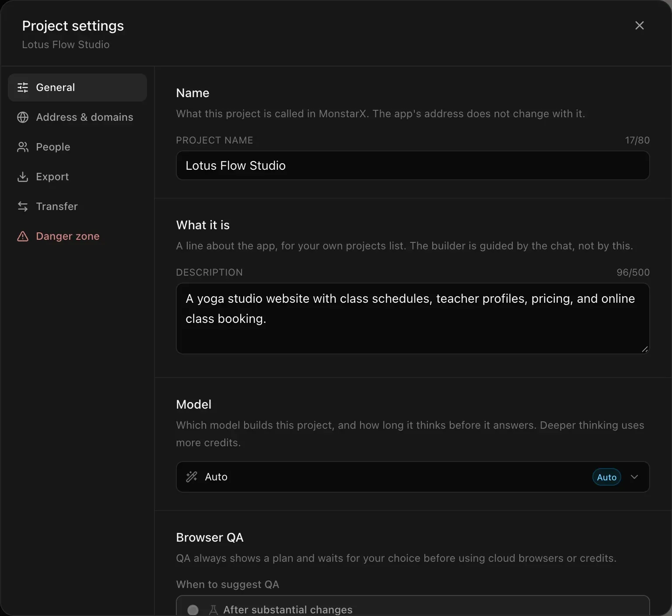Click the flask icon next to After substantial changes
Viewport: 672px width, 616px height.
pos(213,610)
